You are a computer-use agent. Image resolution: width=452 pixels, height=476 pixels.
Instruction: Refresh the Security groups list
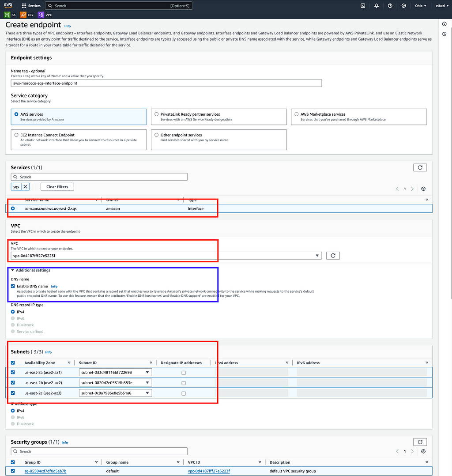click(x=420, y=442)
